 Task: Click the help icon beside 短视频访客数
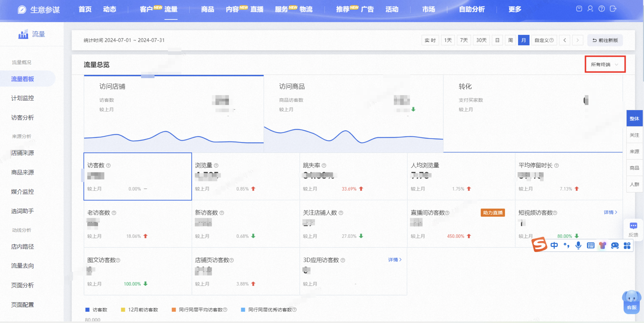[x=555, y=213]
